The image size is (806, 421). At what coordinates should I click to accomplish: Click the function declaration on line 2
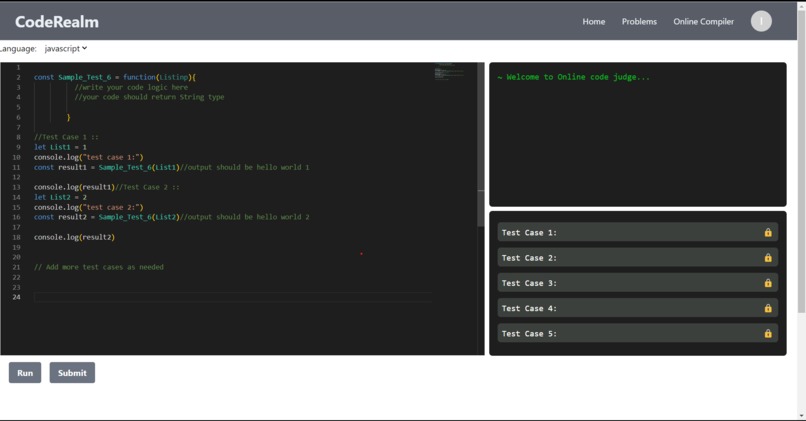point(115,77)
